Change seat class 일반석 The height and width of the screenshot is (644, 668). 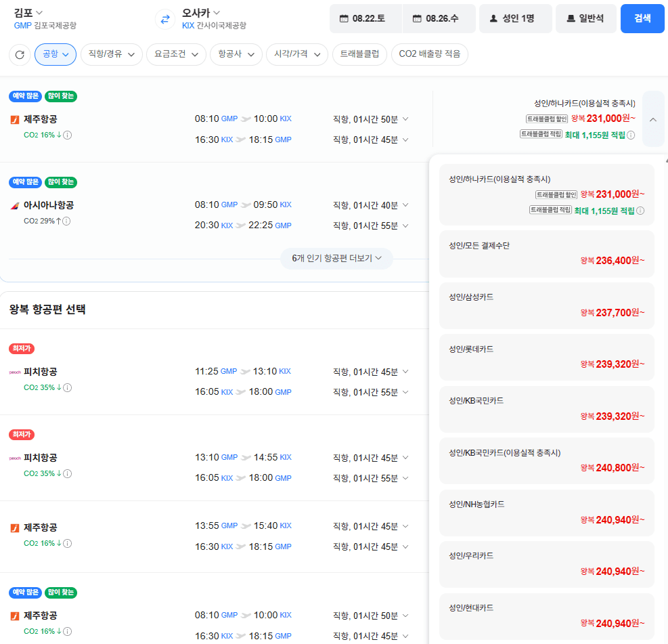tap(586, 18)
